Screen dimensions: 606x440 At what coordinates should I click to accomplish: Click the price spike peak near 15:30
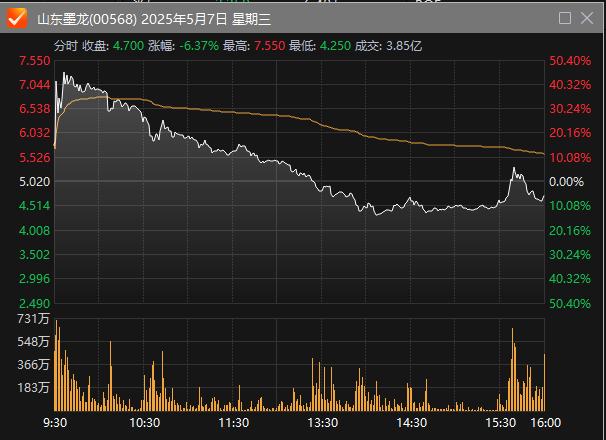pyautogui.click(x=514, y=168)
